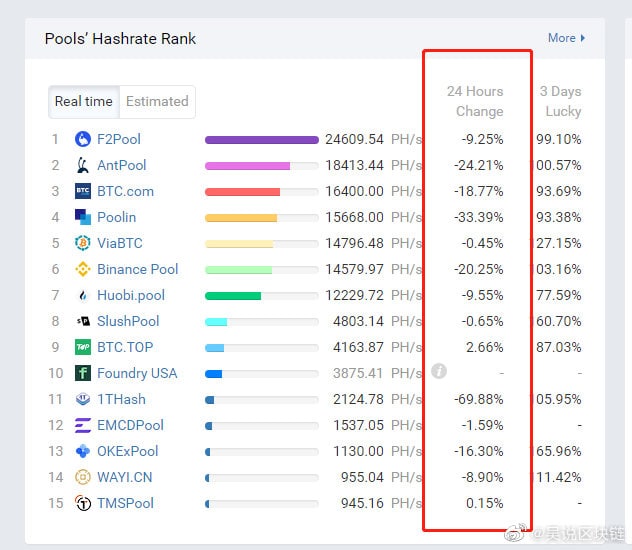This screenshot has height=550, width=632.
Task: Click the 24609.54 hashrate value
Action: click(x=354, y=139)
